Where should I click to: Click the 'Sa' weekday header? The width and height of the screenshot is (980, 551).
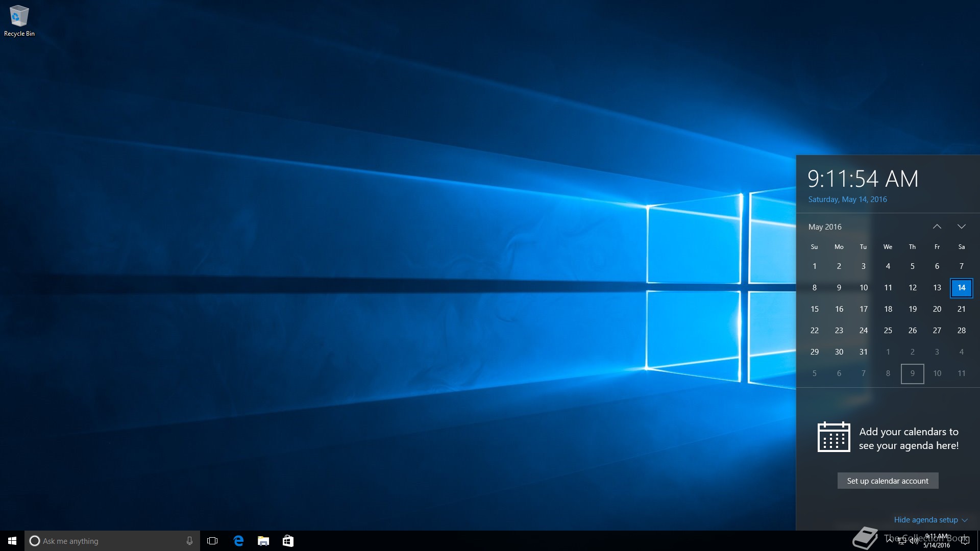coord(962,247)
